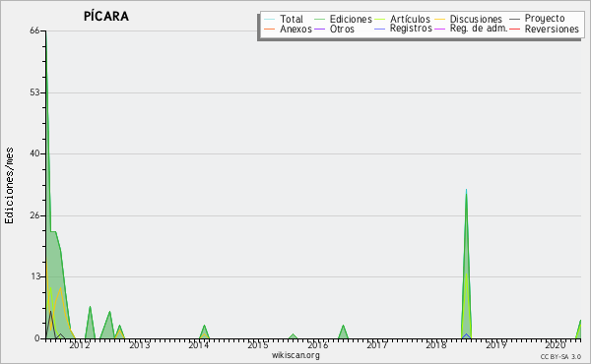Select the Total legend entry
The image size is (591, 364).
coord(292,19)
